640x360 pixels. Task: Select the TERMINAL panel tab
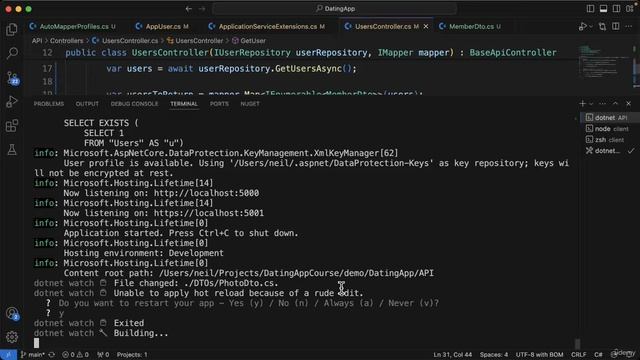pyautogui.click(x=184, y=104)
